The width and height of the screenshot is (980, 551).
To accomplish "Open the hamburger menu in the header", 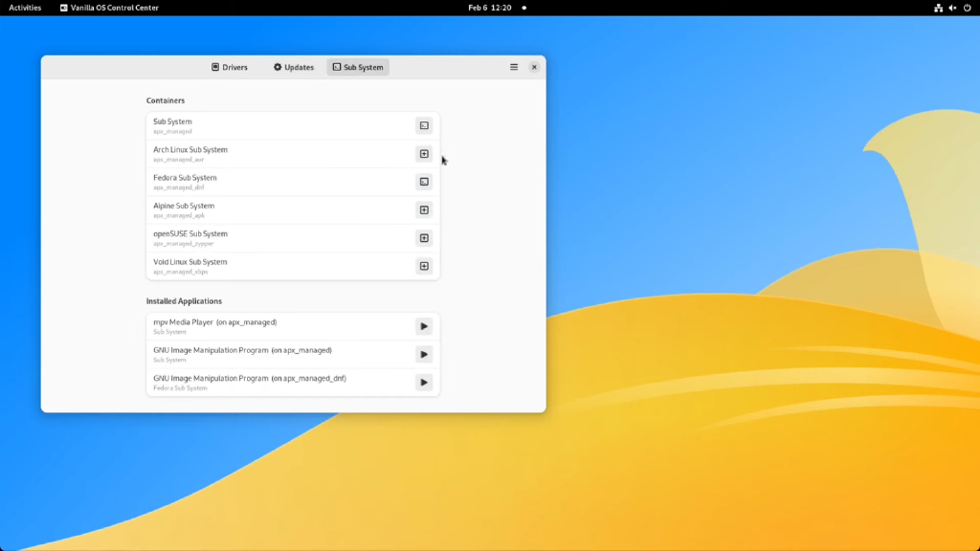I will click(x=513, y=67).
